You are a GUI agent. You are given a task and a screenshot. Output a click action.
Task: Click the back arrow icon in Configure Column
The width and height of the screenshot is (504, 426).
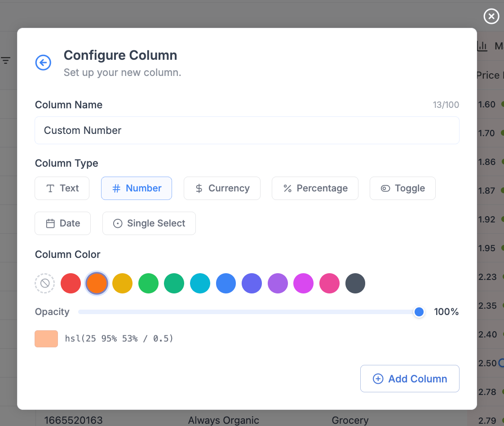coord(43,62)
